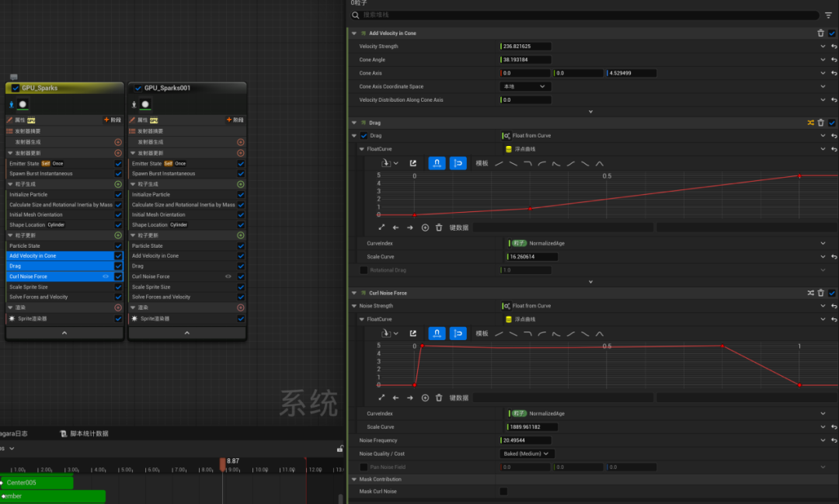Image resolution: width=839 pixels, height=504 pixels.
Task: Uncheck Add Velocity in Cone in GPU_Sparks
Action: coord(118,255)
